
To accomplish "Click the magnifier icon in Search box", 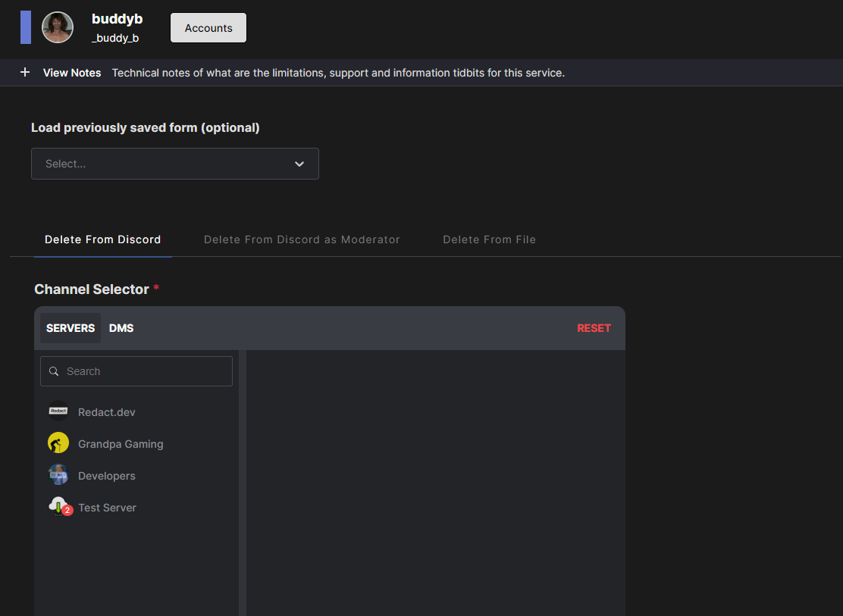I will tap(54, 371).
